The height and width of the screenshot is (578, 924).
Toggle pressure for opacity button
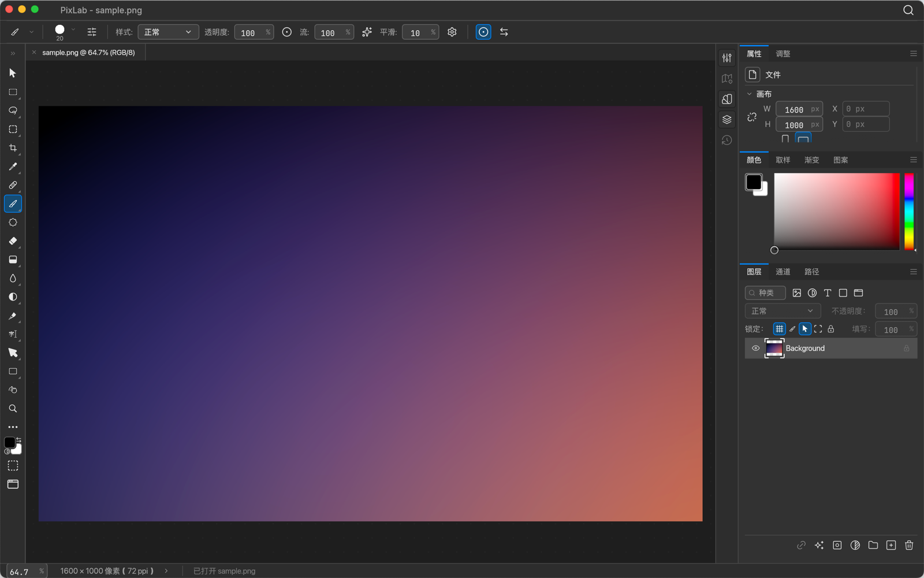click(x=287, y=32)
